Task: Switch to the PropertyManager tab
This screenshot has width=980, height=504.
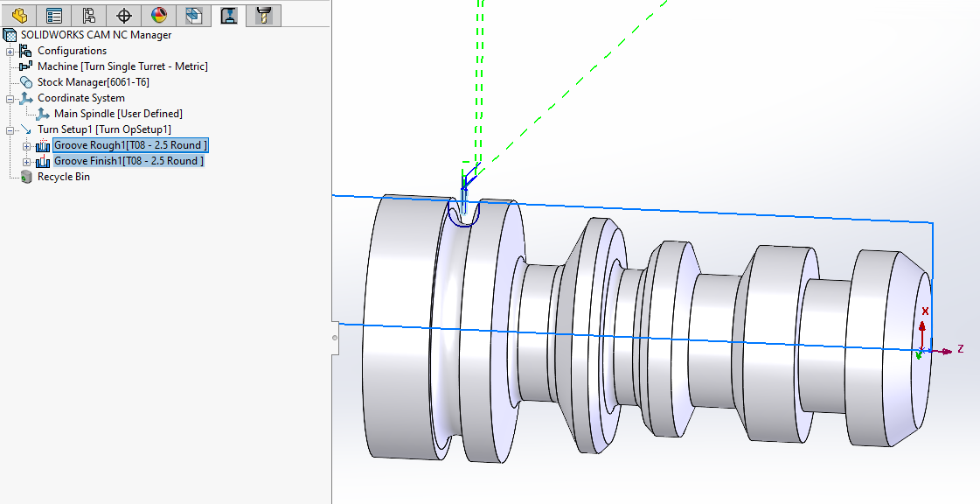Action: point(53,15)
